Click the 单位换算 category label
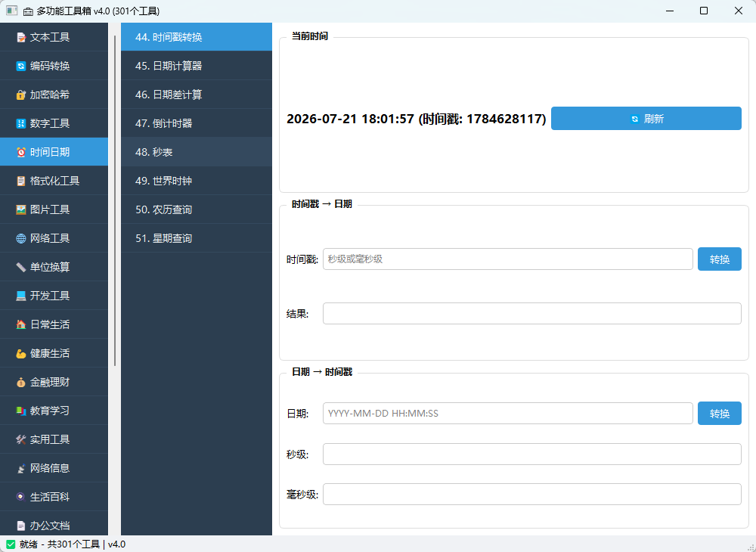756x552 pixels. (50, 267)
